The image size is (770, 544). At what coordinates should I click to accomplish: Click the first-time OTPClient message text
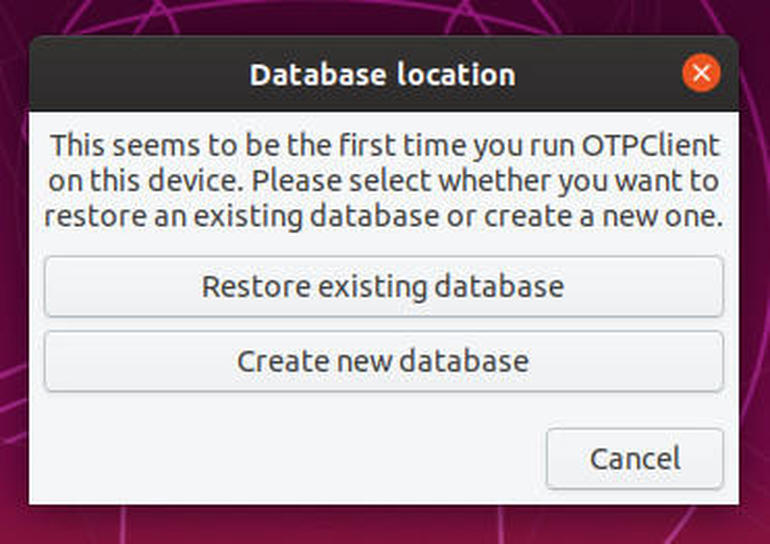[x=385, y=182]
